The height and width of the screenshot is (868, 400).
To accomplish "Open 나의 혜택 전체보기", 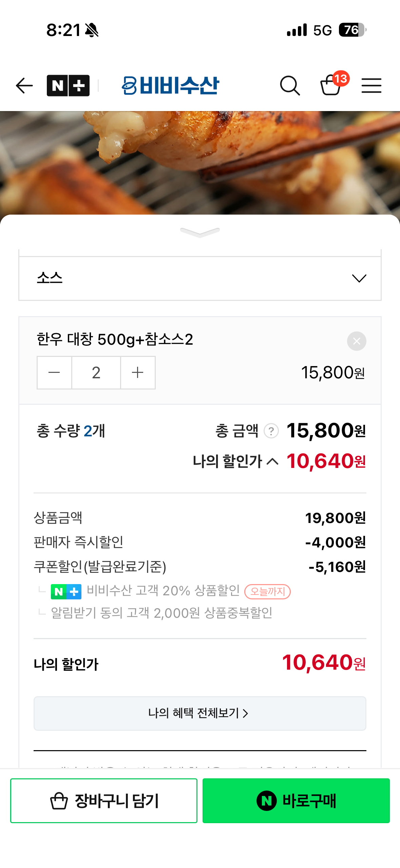I will pyautogui.click(x=200, y=713).
